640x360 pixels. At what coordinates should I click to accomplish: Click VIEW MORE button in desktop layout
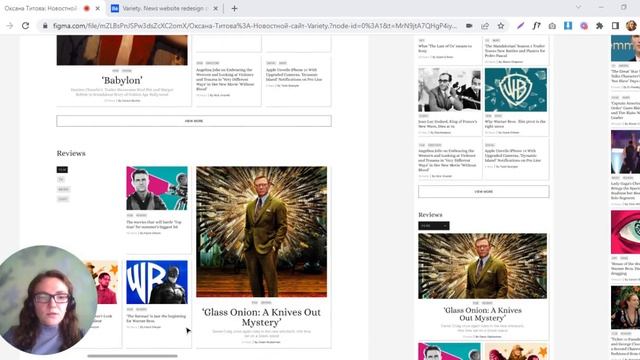[194, 121]
